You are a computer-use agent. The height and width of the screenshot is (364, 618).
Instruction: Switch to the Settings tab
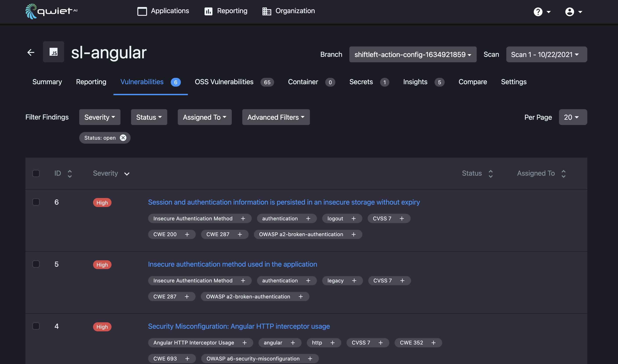click(x=514, y=82)
